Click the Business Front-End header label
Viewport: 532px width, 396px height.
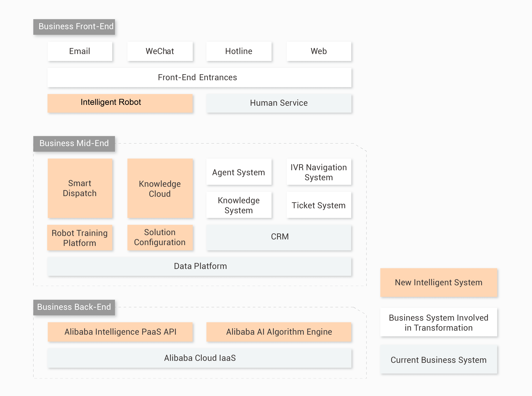pyautogui.click(x=74, y=27)
